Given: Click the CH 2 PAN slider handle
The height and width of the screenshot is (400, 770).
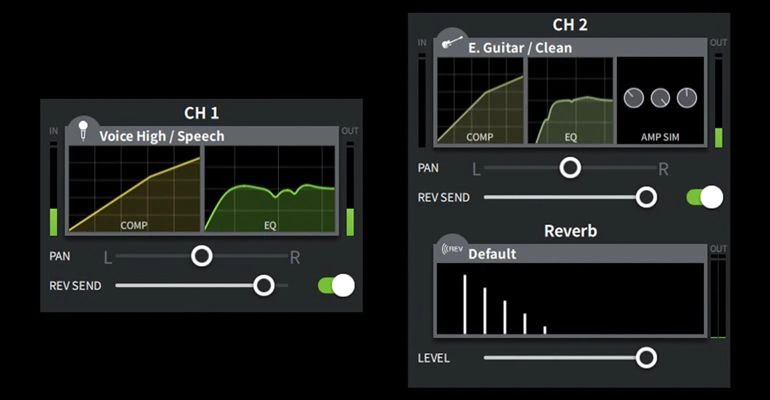Looking at the screenshot, I should tap(570, 168).
